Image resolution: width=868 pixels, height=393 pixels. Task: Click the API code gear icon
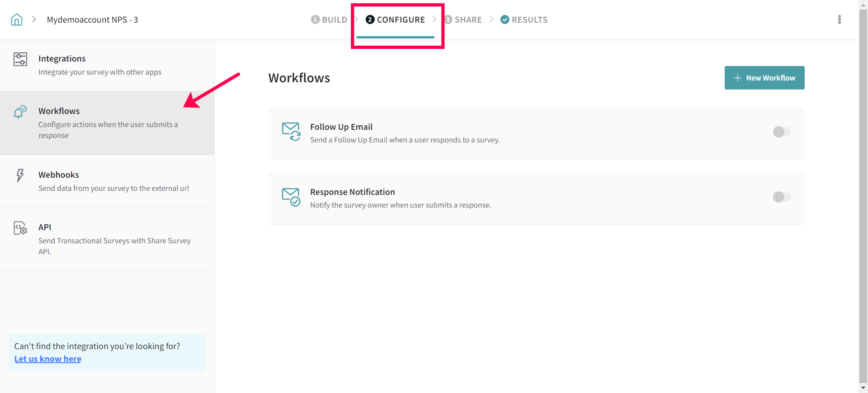tap(20, 228)
